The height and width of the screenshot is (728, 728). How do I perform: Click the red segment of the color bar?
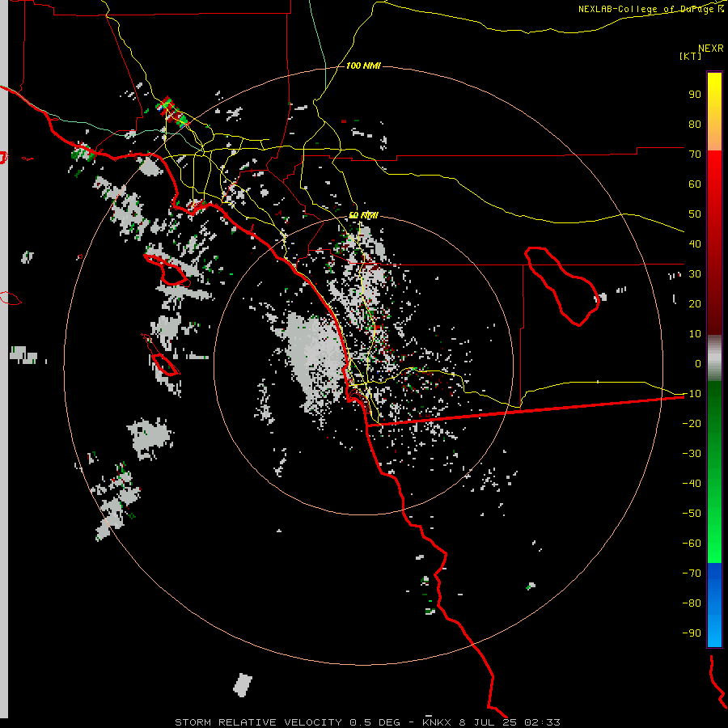(x=714, y=243)
